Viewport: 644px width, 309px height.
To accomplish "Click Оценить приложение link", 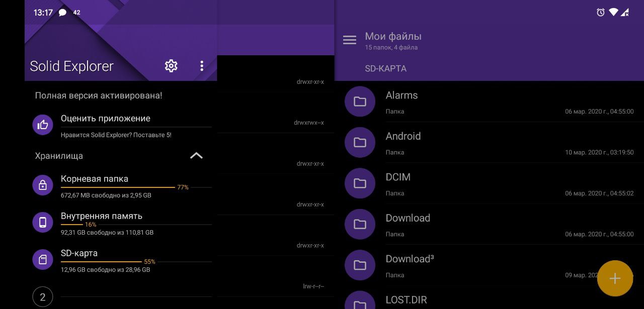I will tap(105, 119).
